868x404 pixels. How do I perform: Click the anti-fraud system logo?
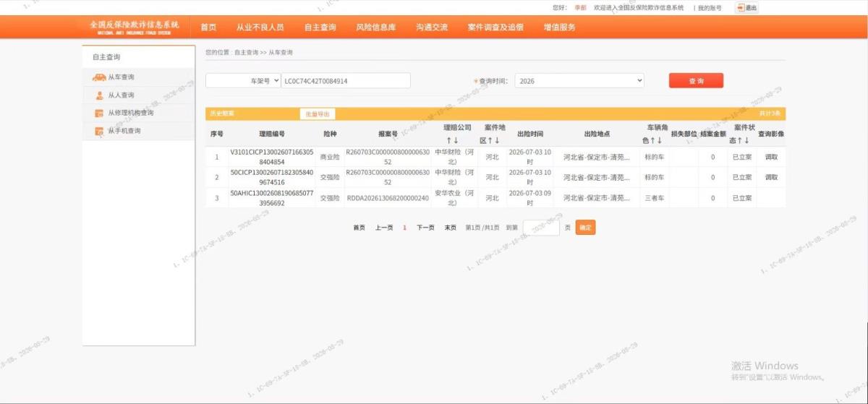134,27
